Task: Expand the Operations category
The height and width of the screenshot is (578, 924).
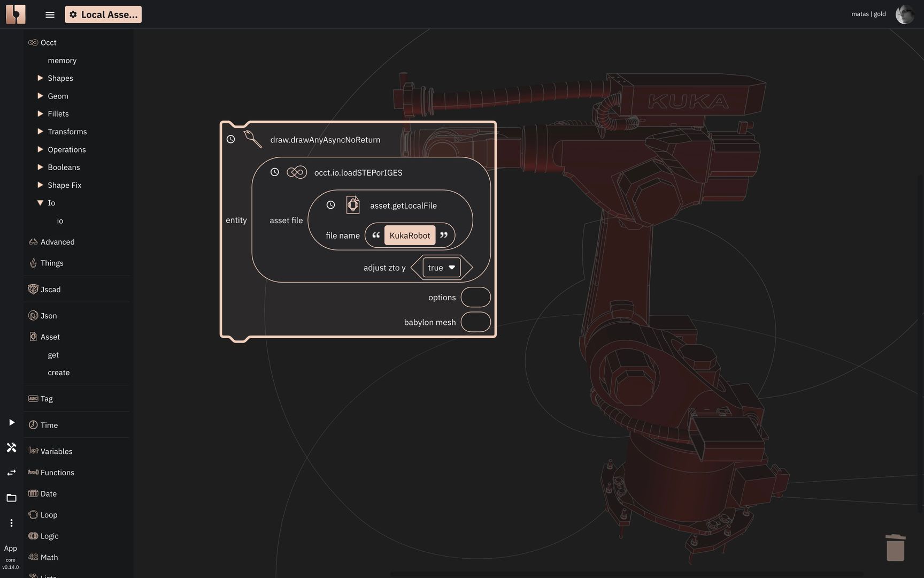Action: tap(40, 149)
